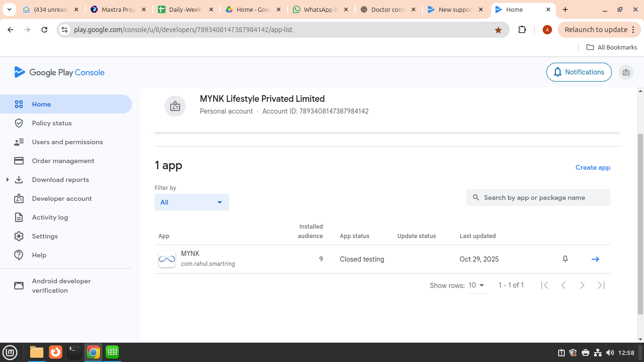Screen dimensions: 644x362
Task: Reload the page with the refresh icon
Action: (x=44, y=30)
